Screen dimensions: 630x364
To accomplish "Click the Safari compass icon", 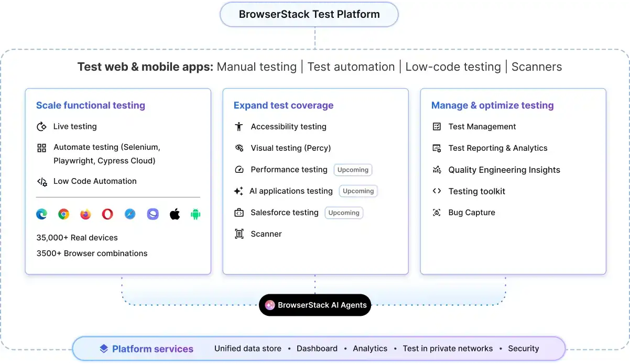I will 130,214.
